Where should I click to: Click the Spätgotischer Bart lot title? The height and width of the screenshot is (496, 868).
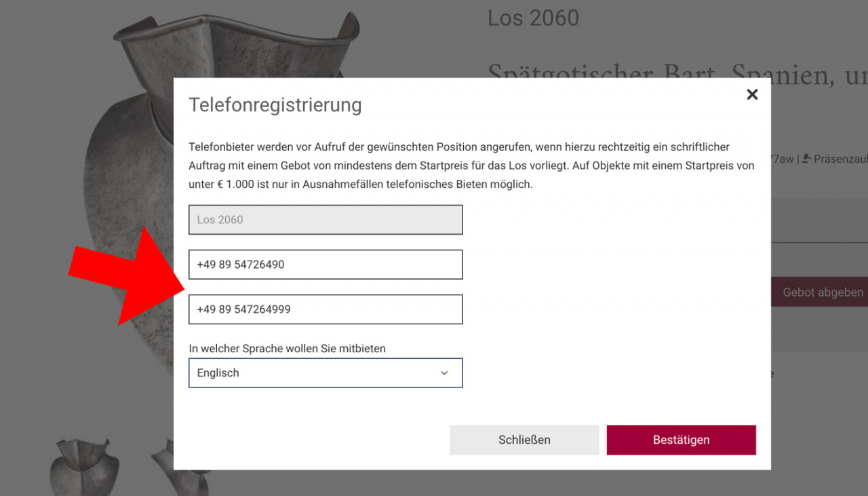678,71
